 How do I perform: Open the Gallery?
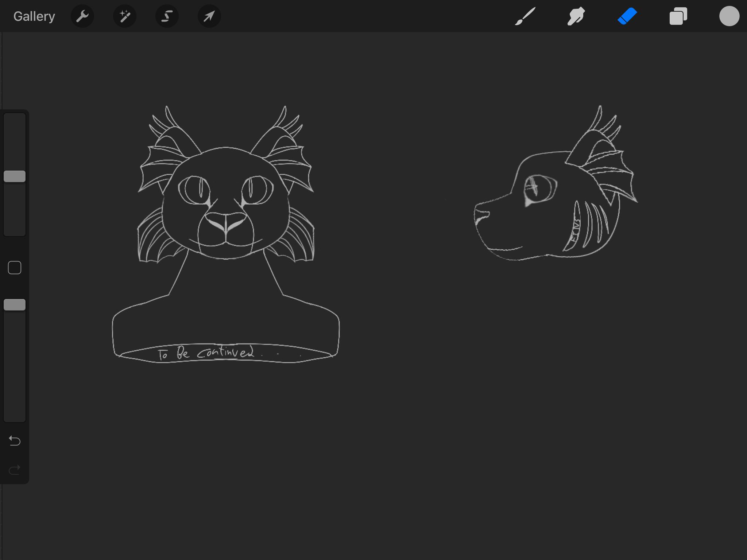click(x=34, y=16)
